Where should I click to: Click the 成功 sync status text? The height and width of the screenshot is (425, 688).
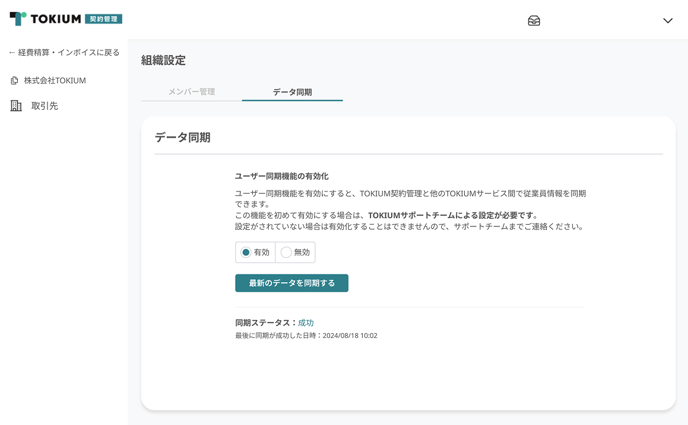306,323
